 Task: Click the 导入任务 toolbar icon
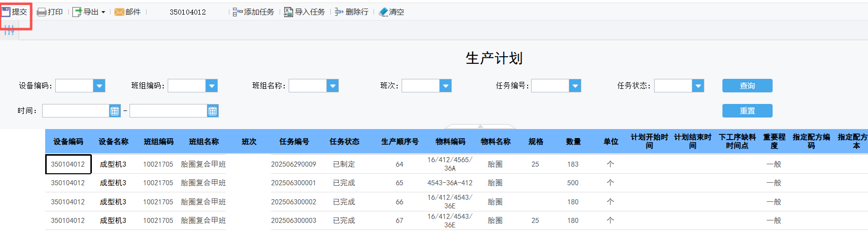[x=289, y=12]
